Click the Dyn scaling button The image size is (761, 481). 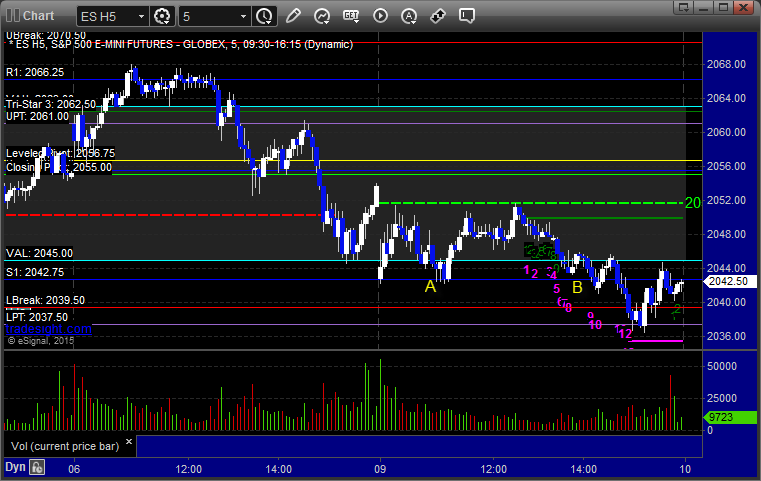click(x=15, y=467)
